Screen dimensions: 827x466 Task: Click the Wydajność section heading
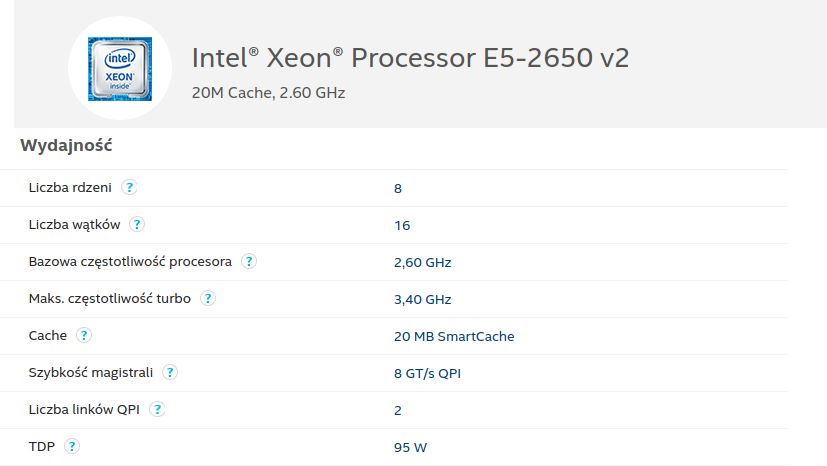pyautogui.click(x=66, y=146)
